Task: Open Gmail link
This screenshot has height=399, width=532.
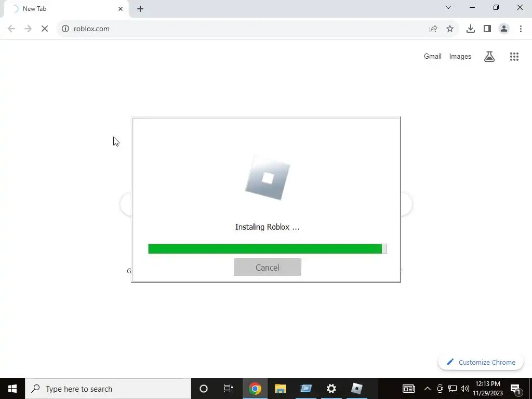Action: coord(433,56)
